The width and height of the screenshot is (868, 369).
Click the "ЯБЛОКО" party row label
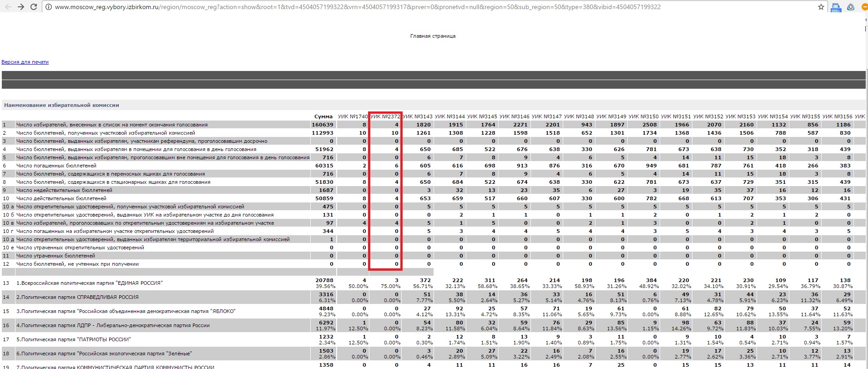126,311
